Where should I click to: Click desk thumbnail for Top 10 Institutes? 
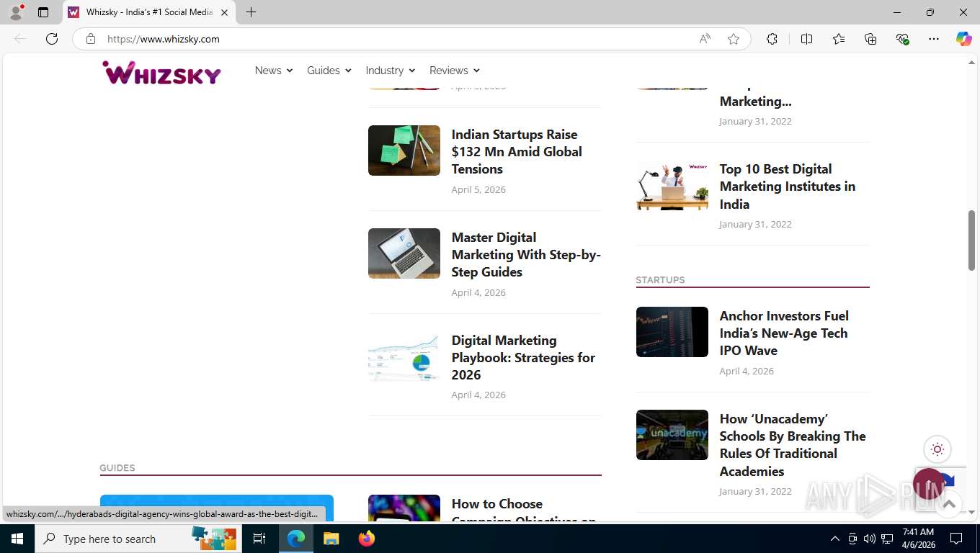672,186
